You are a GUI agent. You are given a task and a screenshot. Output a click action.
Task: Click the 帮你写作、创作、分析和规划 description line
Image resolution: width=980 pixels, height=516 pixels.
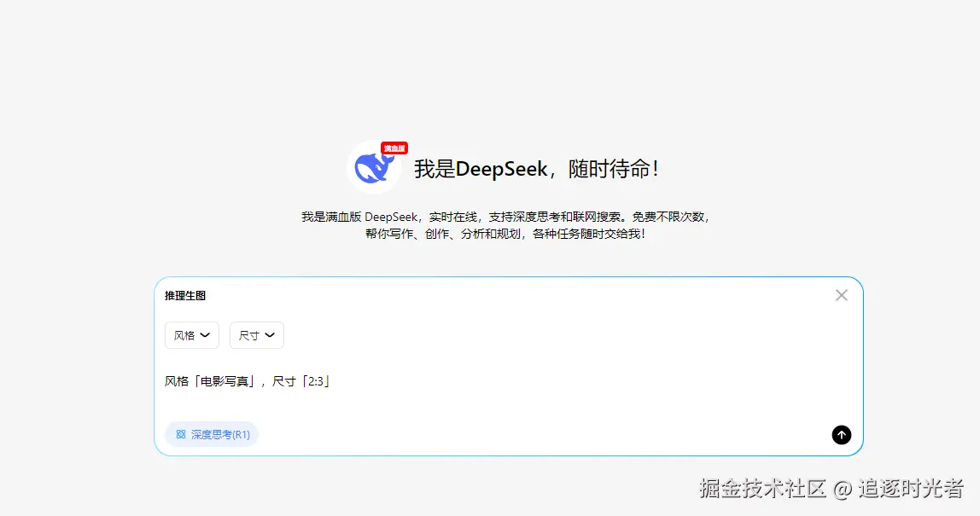[505, 234]
